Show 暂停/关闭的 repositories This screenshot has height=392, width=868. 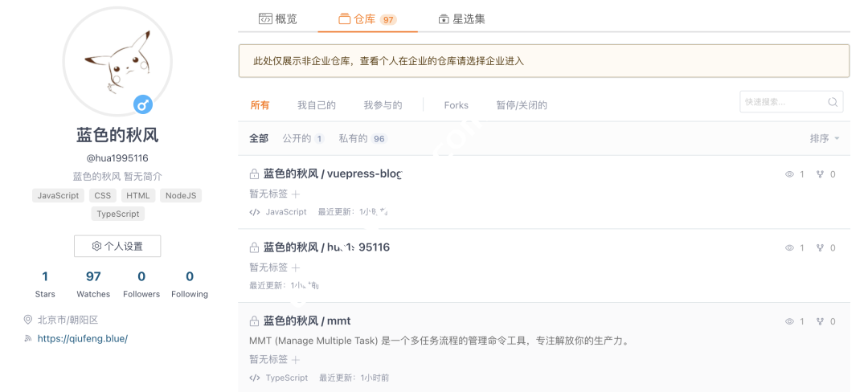pyautogui.click(x=522, y=105)
